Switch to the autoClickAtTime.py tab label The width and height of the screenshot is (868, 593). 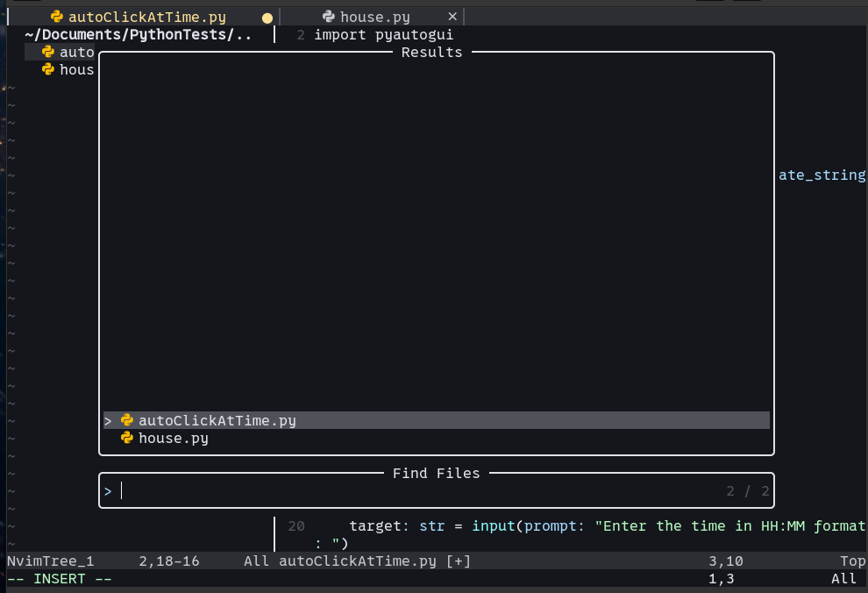pos(147,17)
